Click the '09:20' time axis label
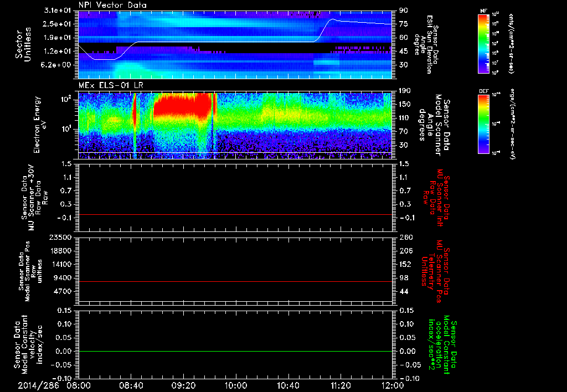The width and height of the screenshot is (567, 392). coord(183,386)
